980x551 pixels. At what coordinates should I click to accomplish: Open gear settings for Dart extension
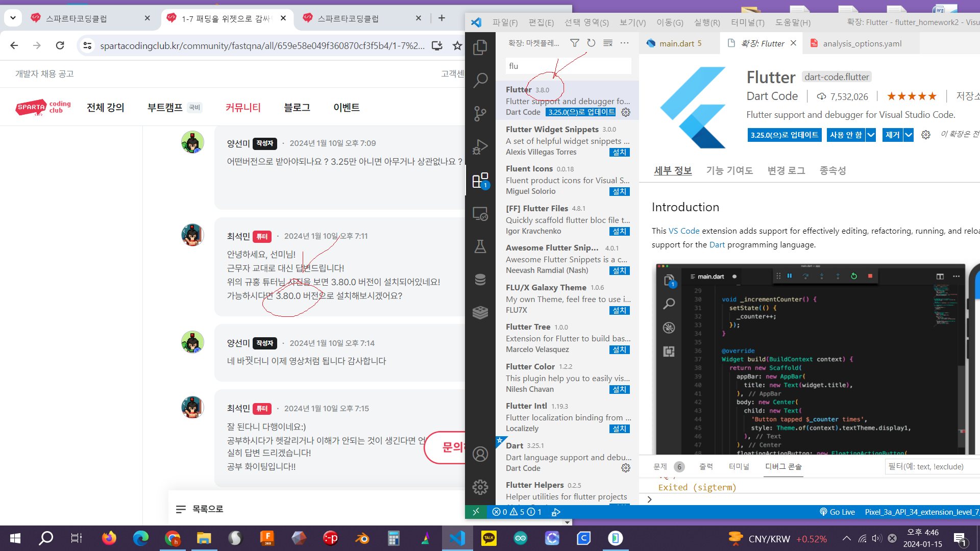(626, 468)
